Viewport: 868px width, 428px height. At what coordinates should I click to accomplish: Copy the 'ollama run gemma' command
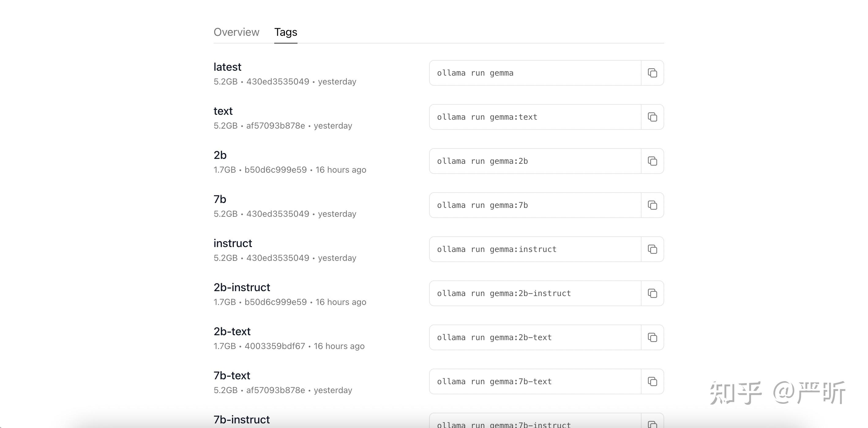click(x=652, y=73)
